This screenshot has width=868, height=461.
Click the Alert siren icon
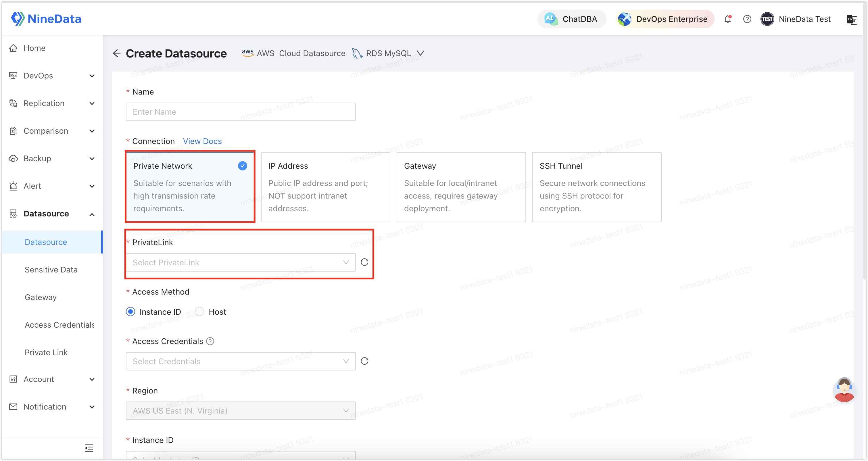[x=13, y=186]
